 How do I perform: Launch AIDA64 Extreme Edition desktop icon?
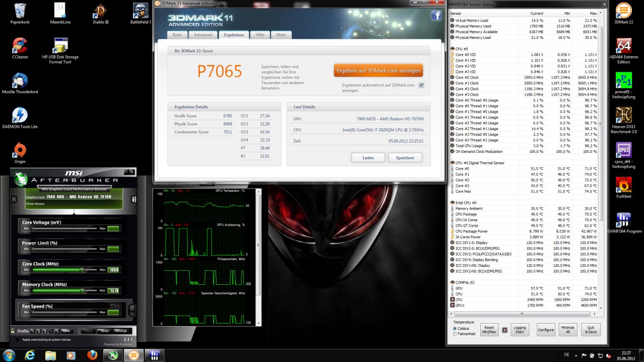[623, 51]
